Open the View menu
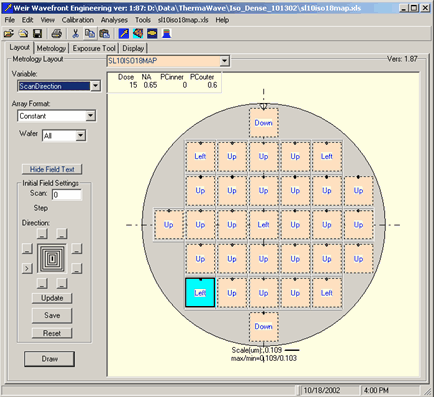 point(48,20)
